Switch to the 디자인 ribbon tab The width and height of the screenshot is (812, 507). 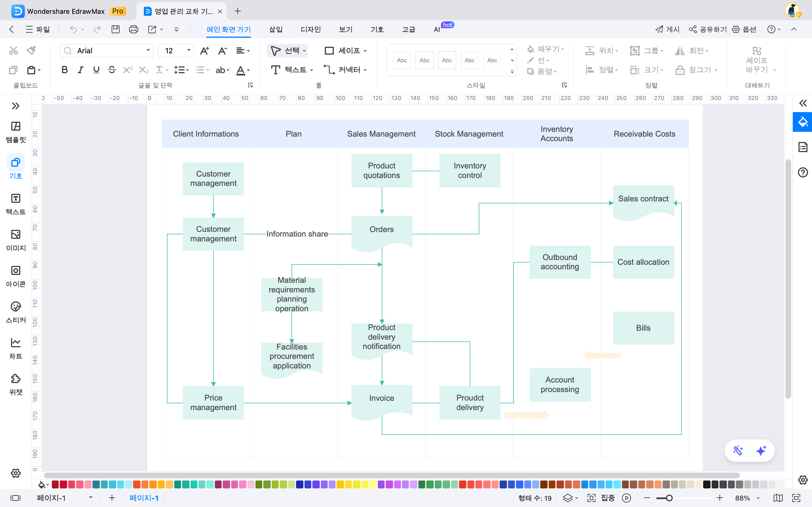(x=310, y=30)
